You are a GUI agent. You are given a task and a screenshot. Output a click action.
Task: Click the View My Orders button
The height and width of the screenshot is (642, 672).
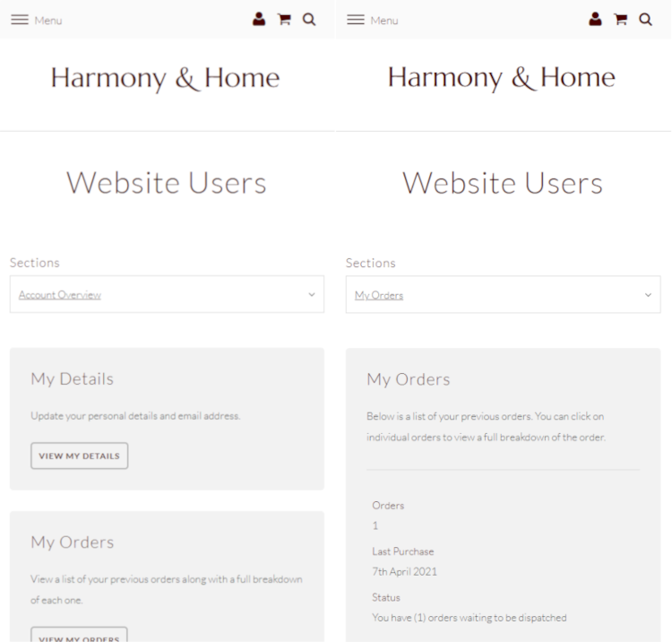[79, 635]
